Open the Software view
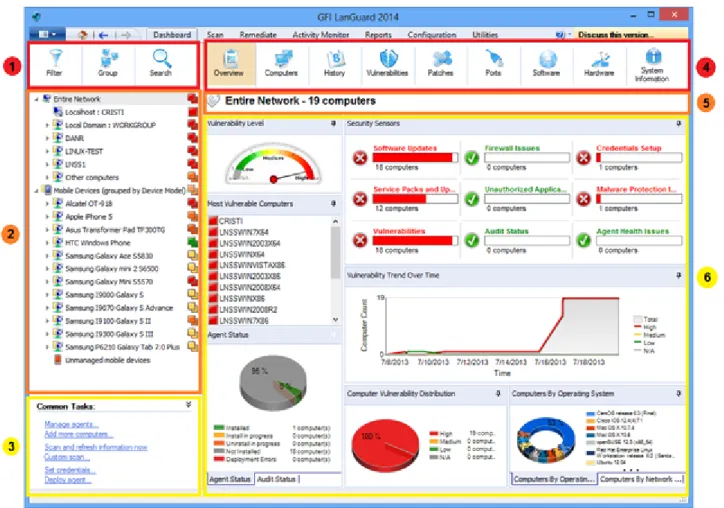The image size is (724, 508). click(546, 63)
